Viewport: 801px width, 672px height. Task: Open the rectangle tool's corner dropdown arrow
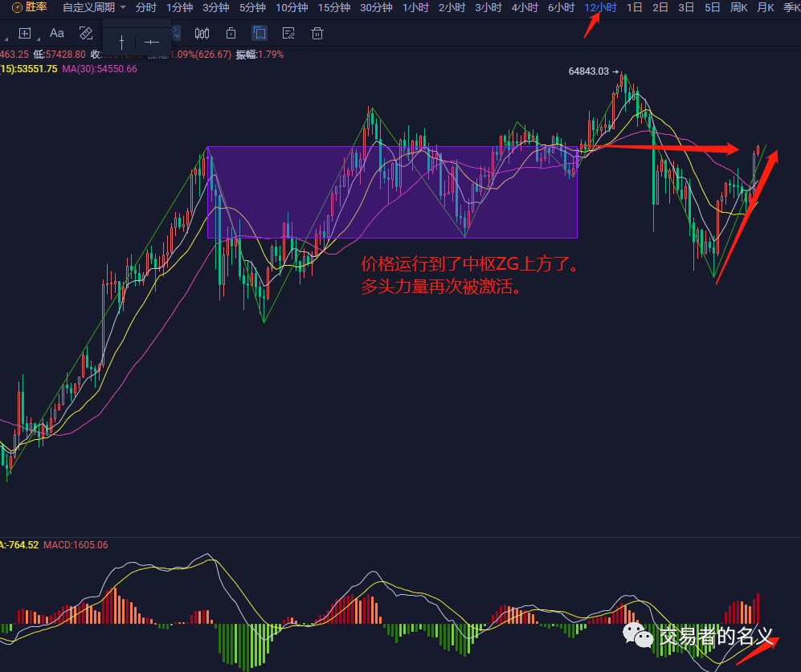[39, 39]
